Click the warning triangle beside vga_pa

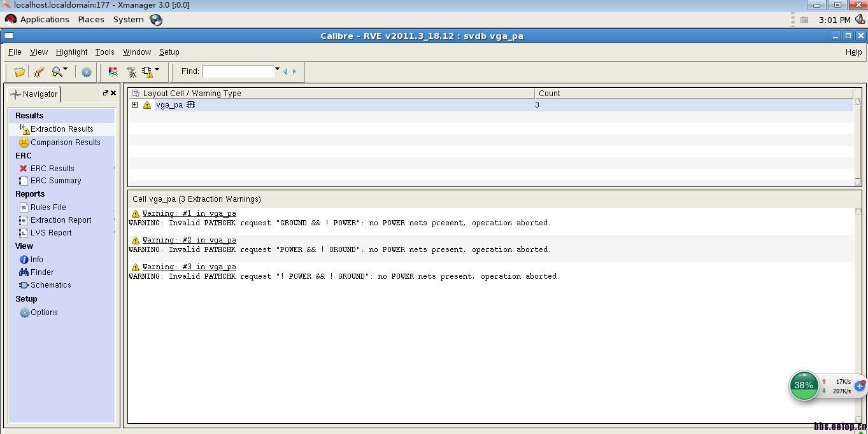(x=147, y=105)
